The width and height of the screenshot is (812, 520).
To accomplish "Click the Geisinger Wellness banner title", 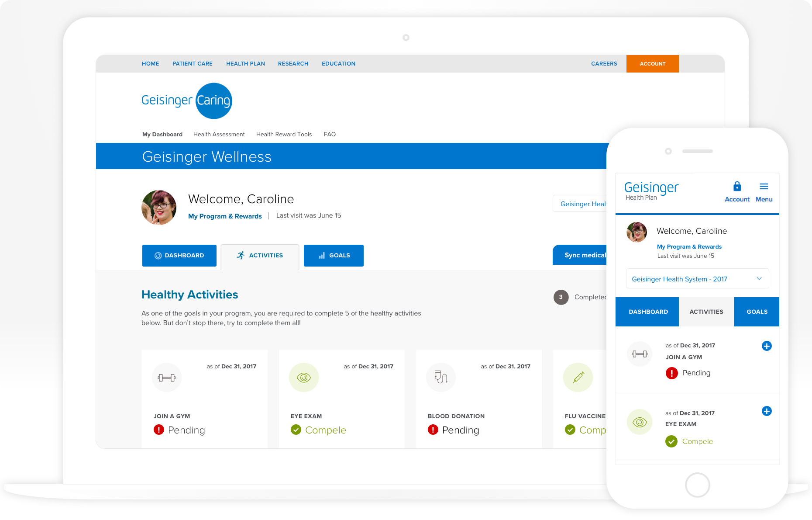I will point(207,157).
